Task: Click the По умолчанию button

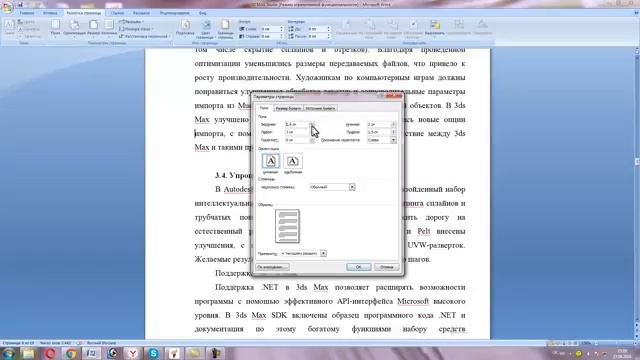Action: 272,267
